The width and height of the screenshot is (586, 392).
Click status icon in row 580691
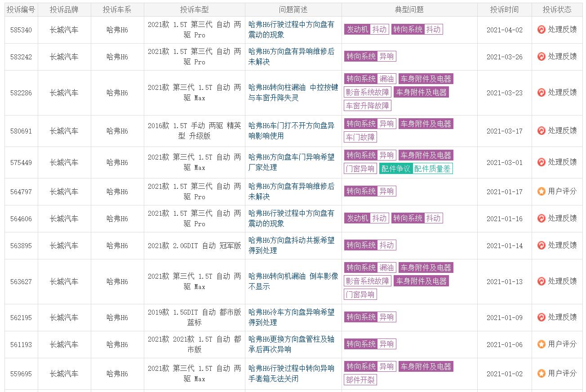pyautogui.click(x=542, y=131)
